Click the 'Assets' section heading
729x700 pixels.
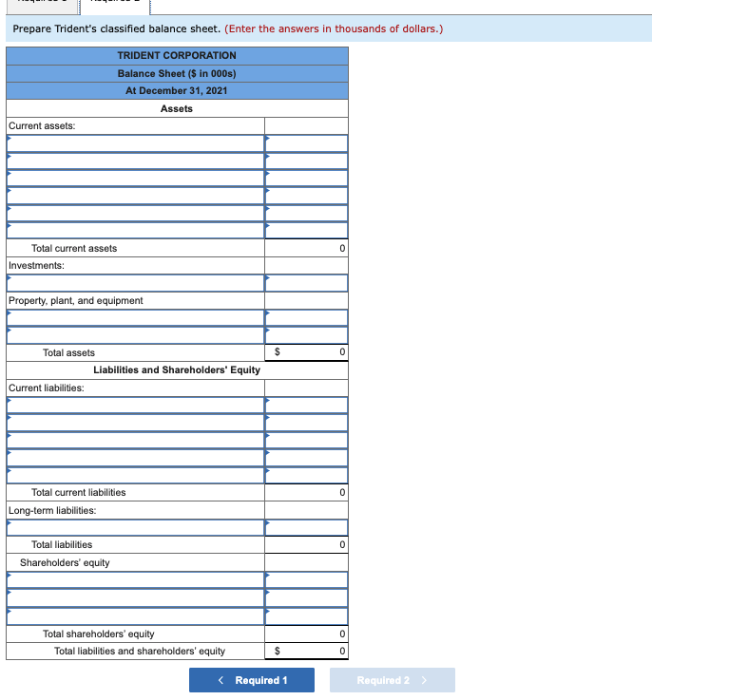pyautogui.click(x=177, y=108)
